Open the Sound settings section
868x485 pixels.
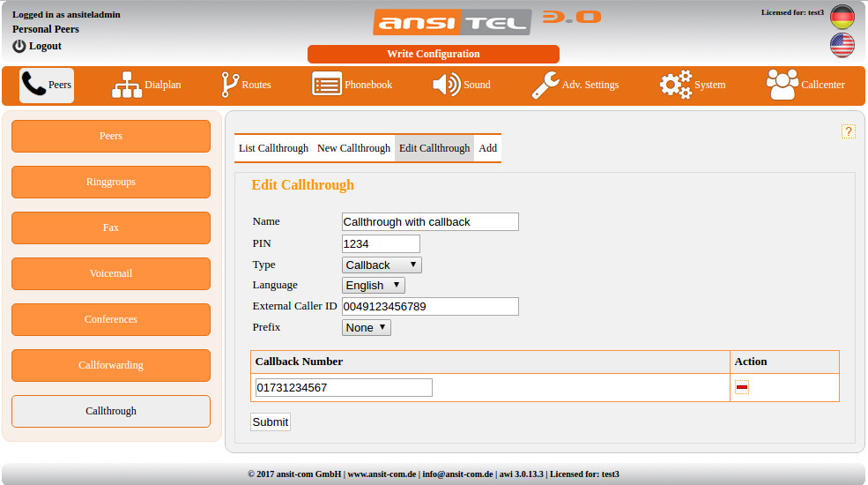pyautogui.click(x=461, y=85)
